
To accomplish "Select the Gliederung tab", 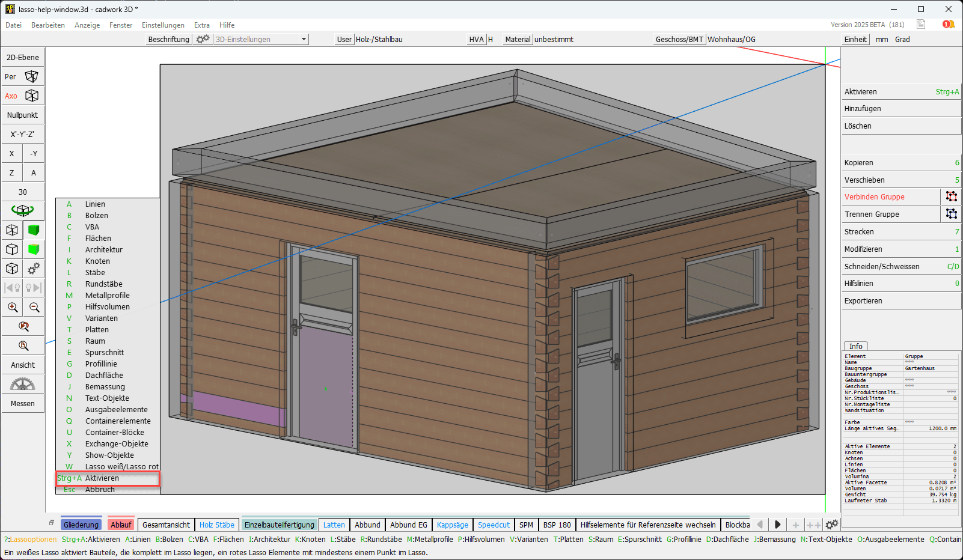I will [81, 525].
